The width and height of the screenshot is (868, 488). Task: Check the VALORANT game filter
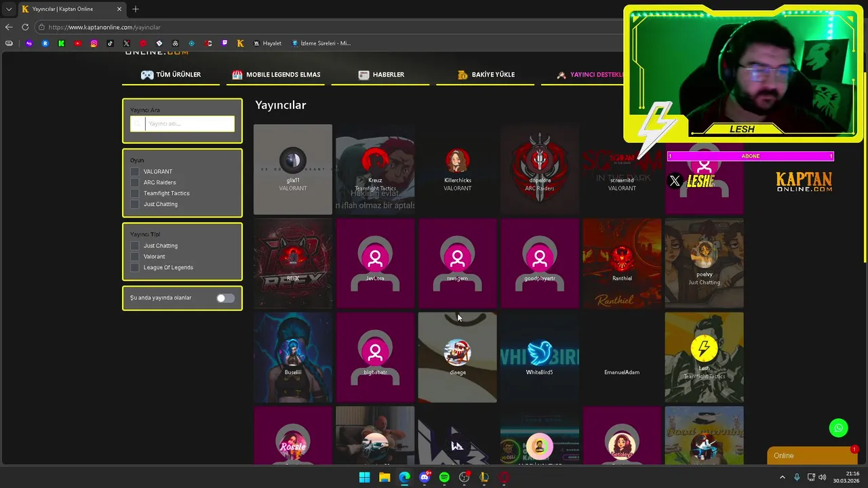coord(135,171)
